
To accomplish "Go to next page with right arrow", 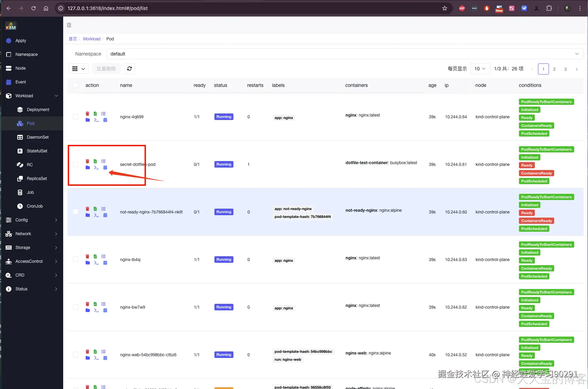I will (577, 69).
